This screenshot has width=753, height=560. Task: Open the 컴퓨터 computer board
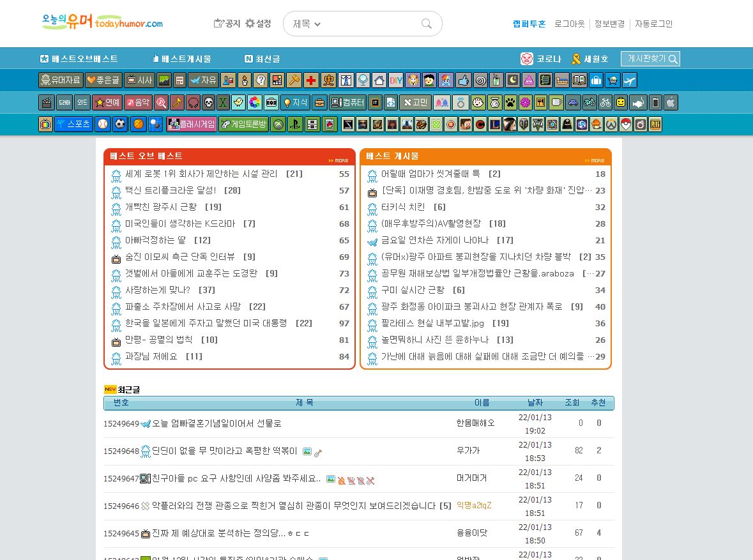coord(349,102)
